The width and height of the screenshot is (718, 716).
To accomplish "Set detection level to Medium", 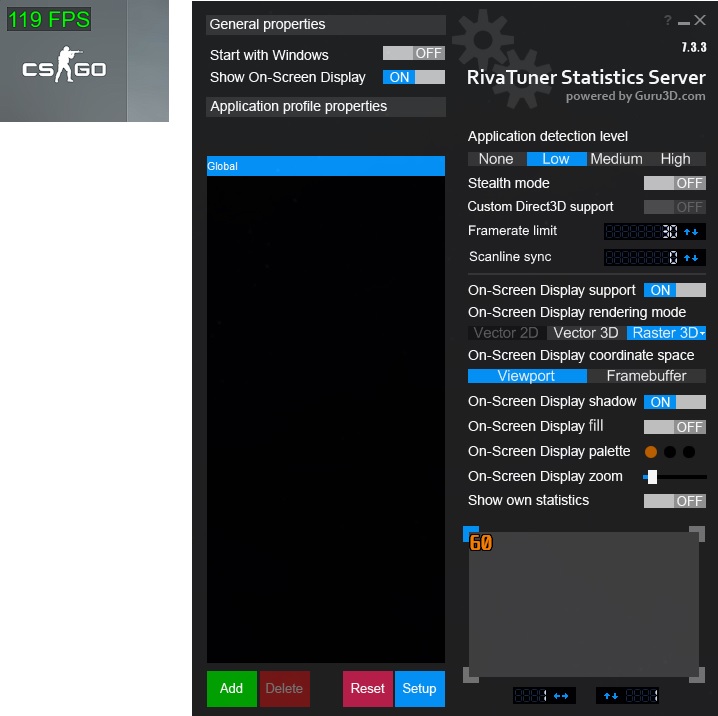I will 616,159.
